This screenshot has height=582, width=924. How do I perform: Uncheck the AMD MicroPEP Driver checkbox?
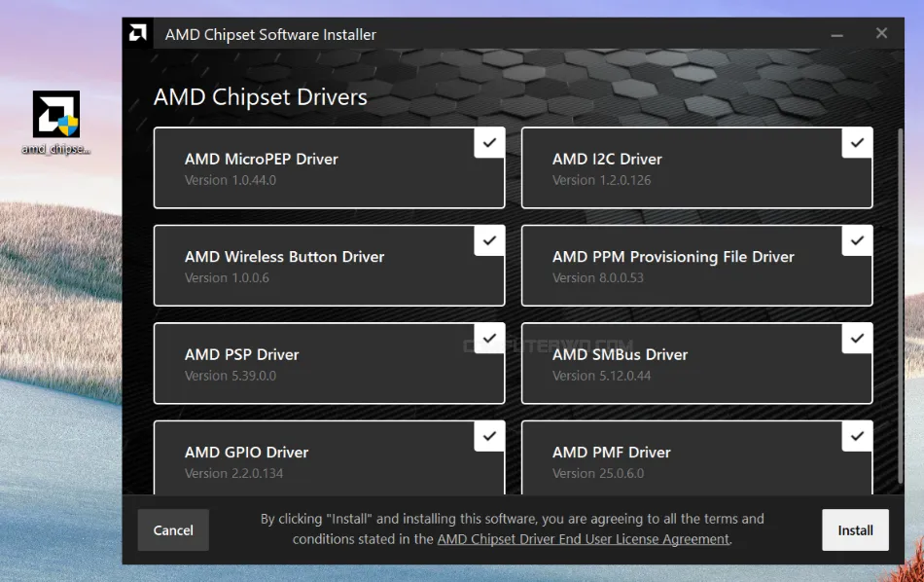pyautogui.click(x=489, y=143)
